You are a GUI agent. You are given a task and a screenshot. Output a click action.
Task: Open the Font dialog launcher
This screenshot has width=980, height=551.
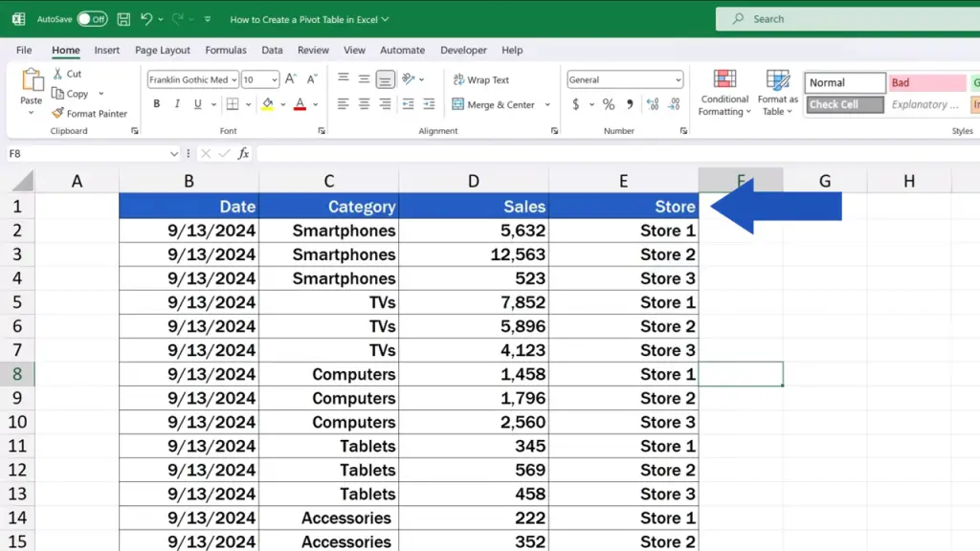322,131
